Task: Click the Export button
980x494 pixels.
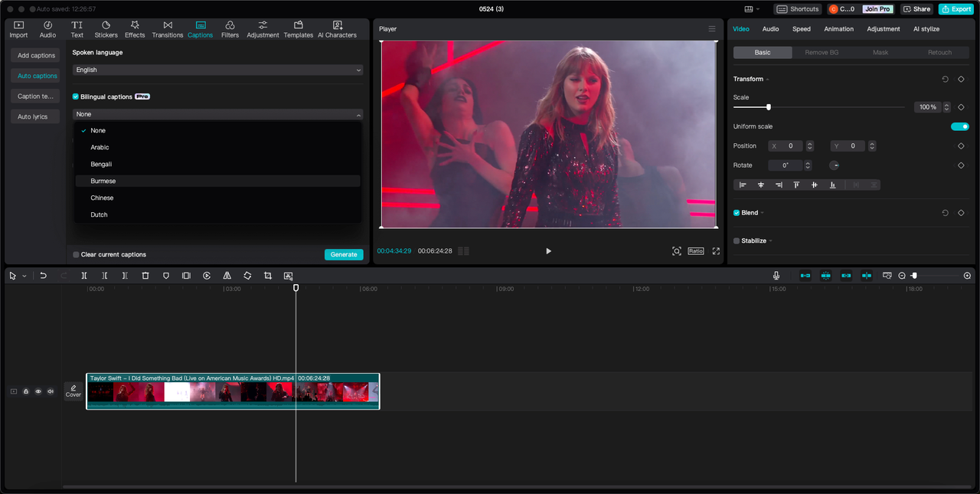Action: click(x=955, y=9)
